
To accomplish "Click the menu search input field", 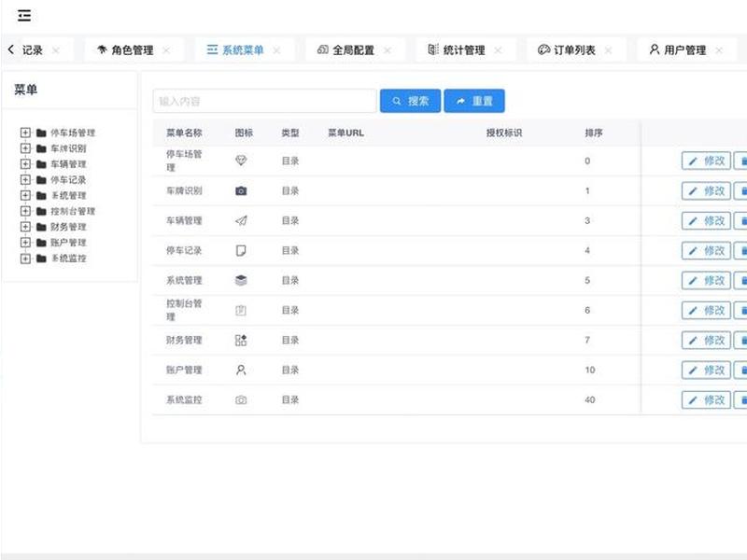I will [x=265, y=101].
